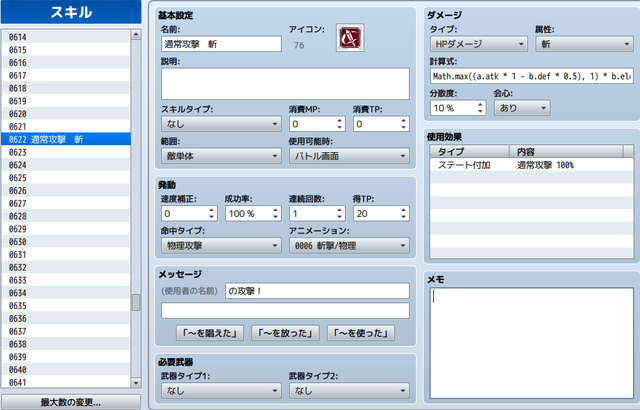Increase 成功率 with the up arrow
Image resolution: width=640 pixels, height=410 pixels.
(276, 211)
